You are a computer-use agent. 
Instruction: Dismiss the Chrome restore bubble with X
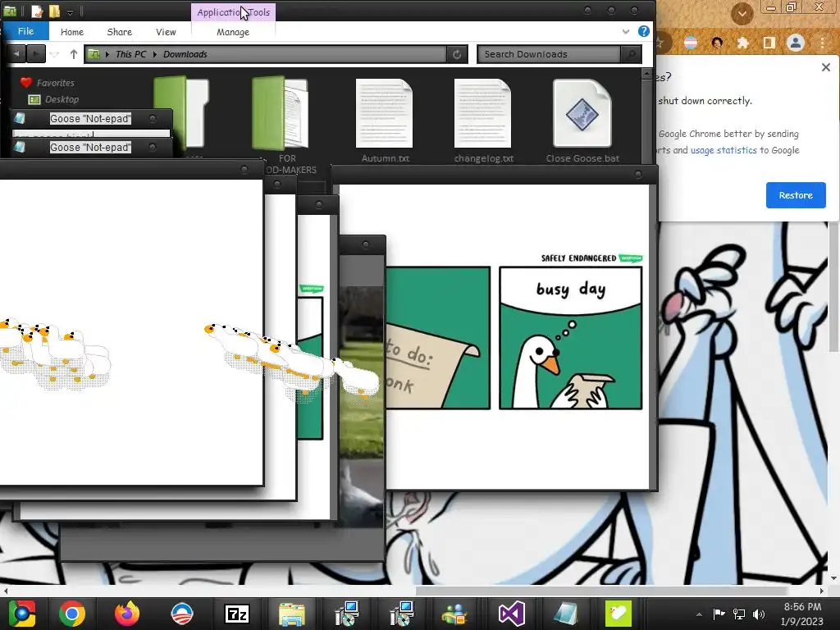[825, 67]
